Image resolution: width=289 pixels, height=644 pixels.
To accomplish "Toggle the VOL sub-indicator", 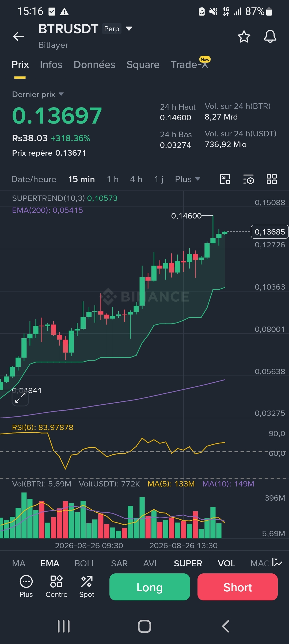I will (x=226, y=563).
